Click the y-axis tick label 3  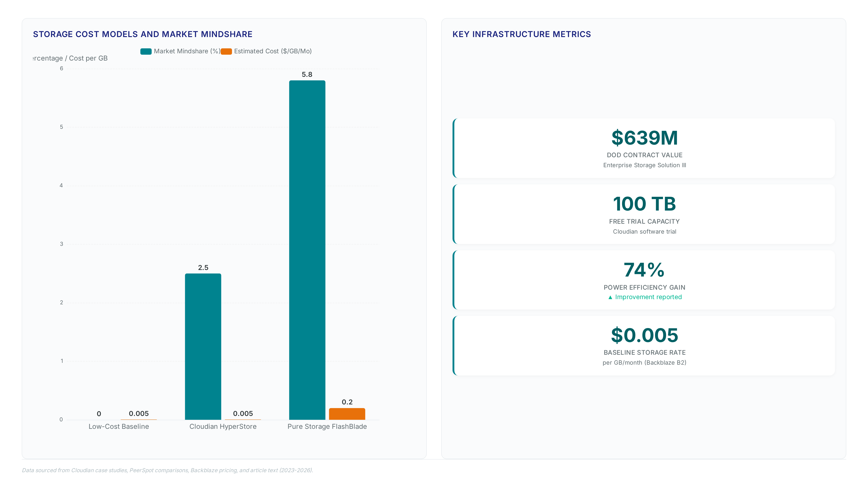[61, 244]
